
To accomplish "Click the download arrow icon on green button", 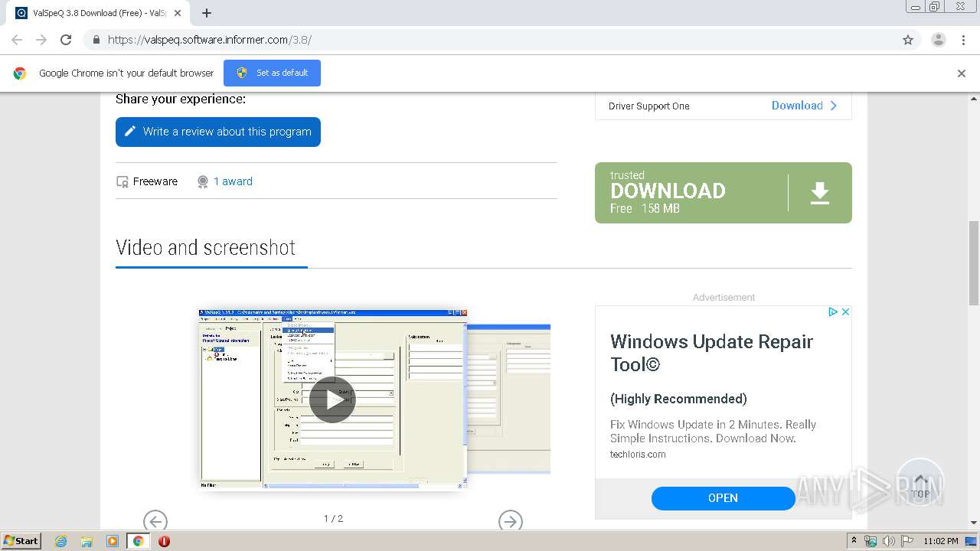I will [820, 193].
